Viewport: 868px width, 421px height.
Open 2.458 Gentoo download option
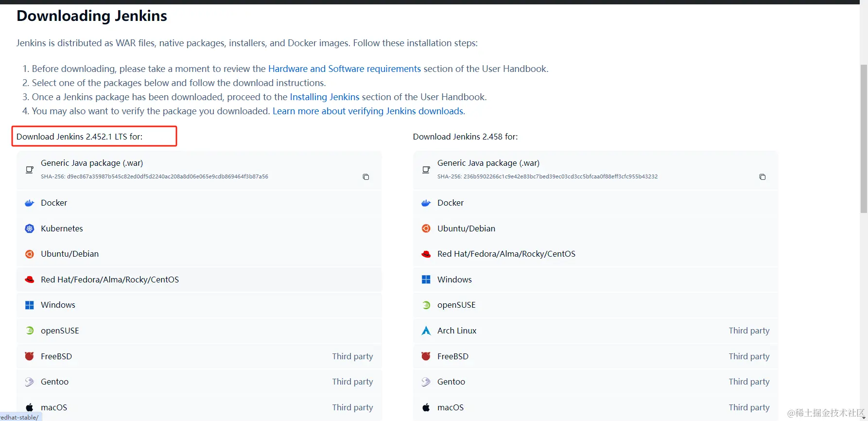pos(596,382)
